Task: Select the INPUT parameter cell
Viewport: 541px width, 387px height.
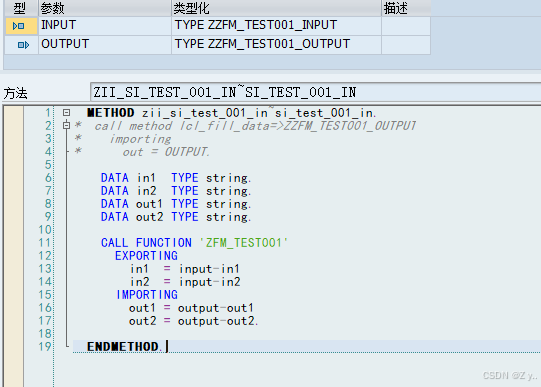Action: (x=105, y=26)
